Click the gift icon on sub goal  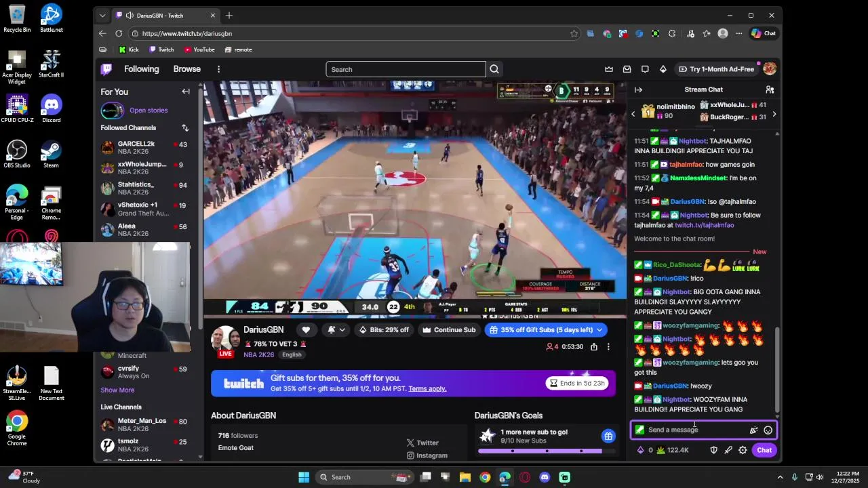point(608,436)
